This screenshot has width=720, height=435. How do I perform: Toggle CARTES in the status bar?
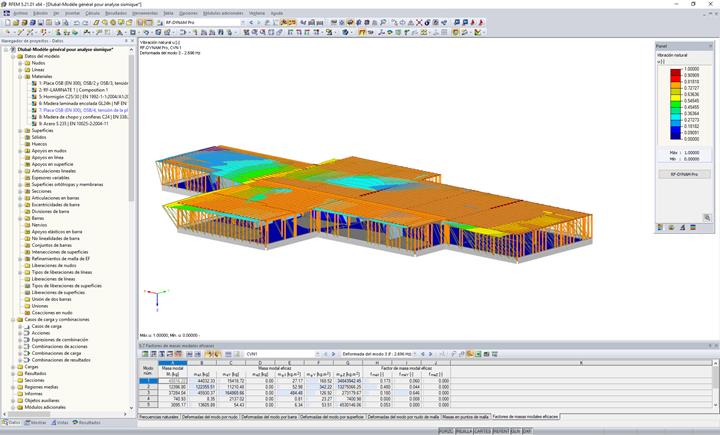482,431
